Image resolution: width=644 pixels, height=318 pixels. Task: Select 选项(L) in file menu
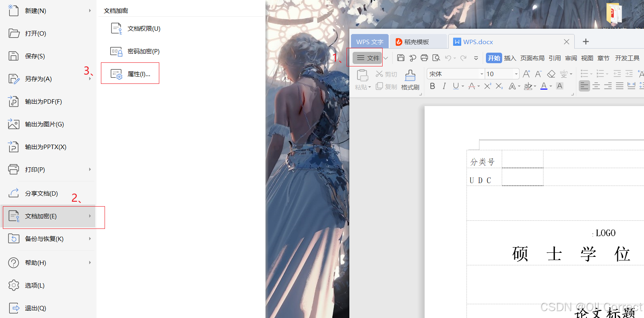48,285
